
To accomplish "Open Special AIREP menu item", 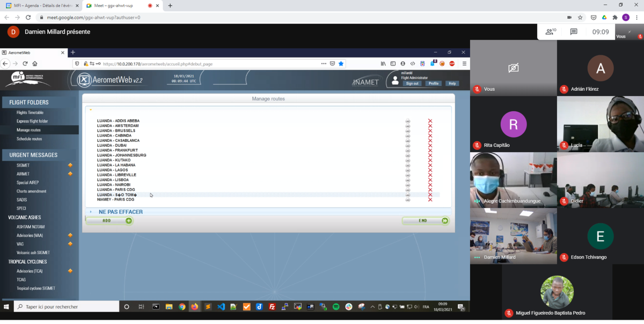I will [x=27, y=183].
